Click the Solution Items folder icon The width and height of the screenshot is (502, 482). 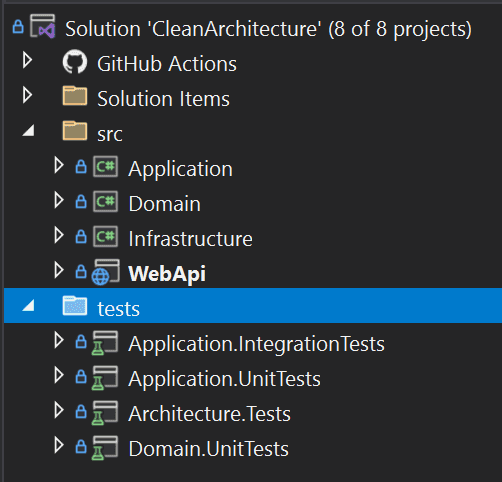click(x=75, y=96)
